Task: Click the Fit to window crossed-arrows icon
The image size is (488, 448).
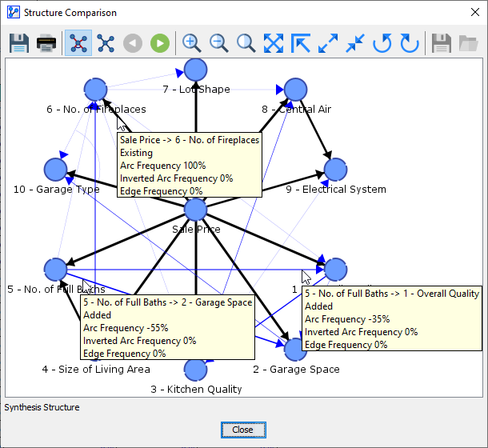Action: coord(274,43)
